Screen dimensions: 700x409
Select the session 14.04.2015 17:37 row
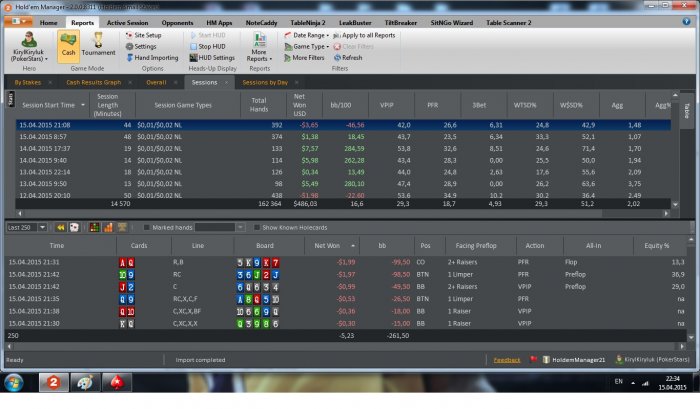pos(343,148)
